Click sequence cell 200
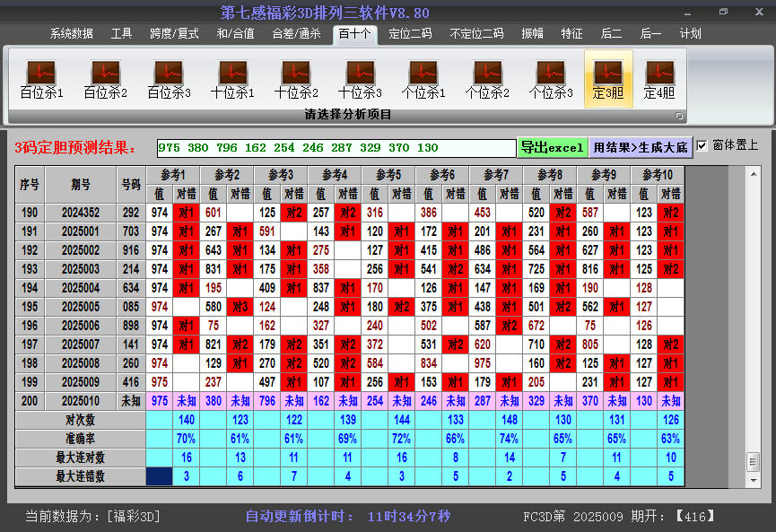Screen dimensions: 776x532 (x=30, y=401)
